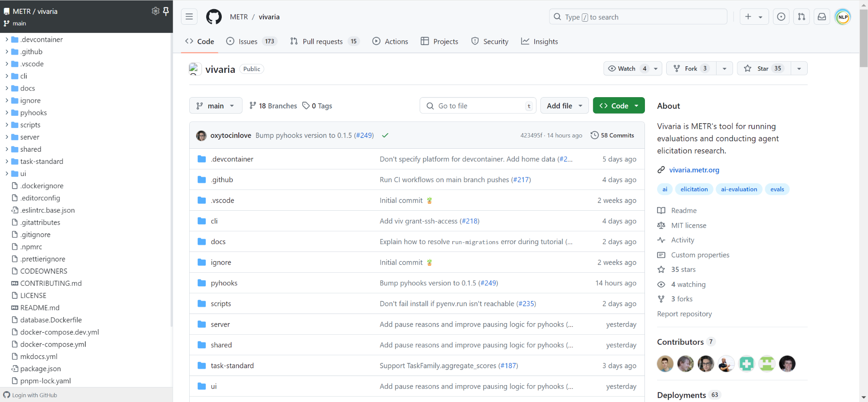Click the settings gear in sidebar header
The width and height of the screenshot is (868, 402).
(155, 11)
